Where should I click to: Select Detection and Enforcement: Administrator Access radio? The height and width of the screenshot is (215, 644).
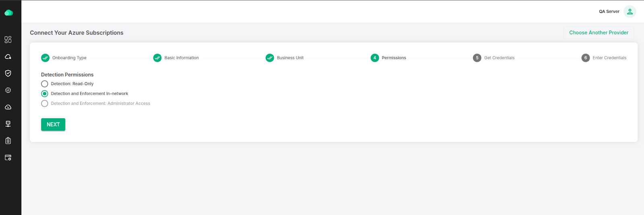coord(45,103)
